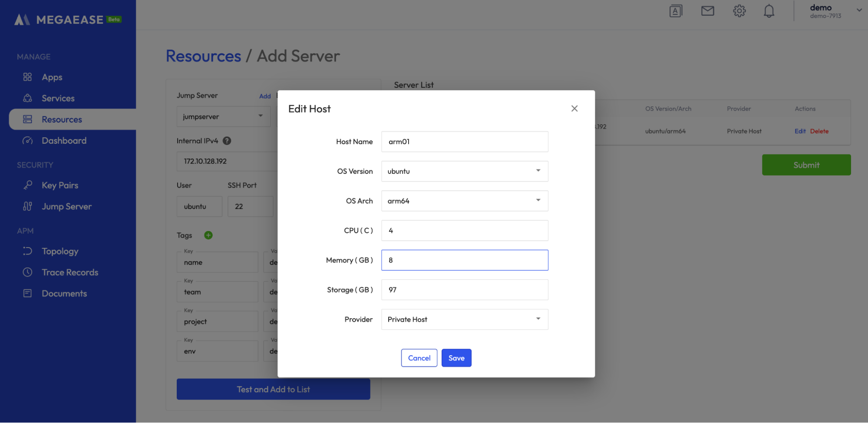Open the OS Arch arm64 dropdown
This screenshot has height=423, width=868.
click(464, 201)
